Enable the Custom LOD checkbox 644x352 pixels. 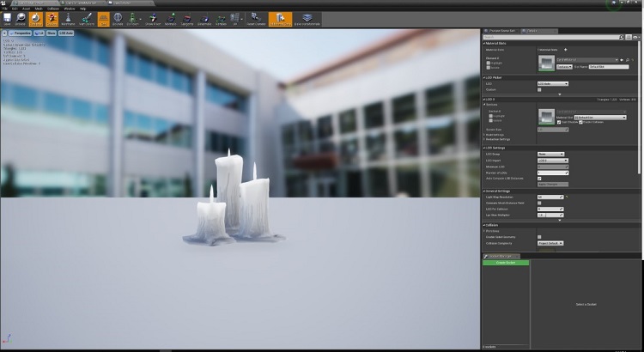tap(539, 89)
